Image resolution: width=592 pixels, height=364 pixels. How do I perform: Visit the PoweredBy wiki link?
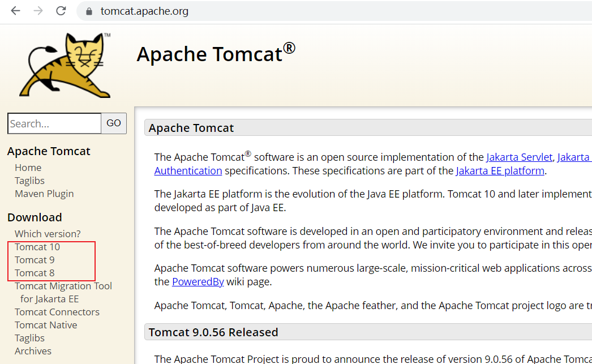198,281
